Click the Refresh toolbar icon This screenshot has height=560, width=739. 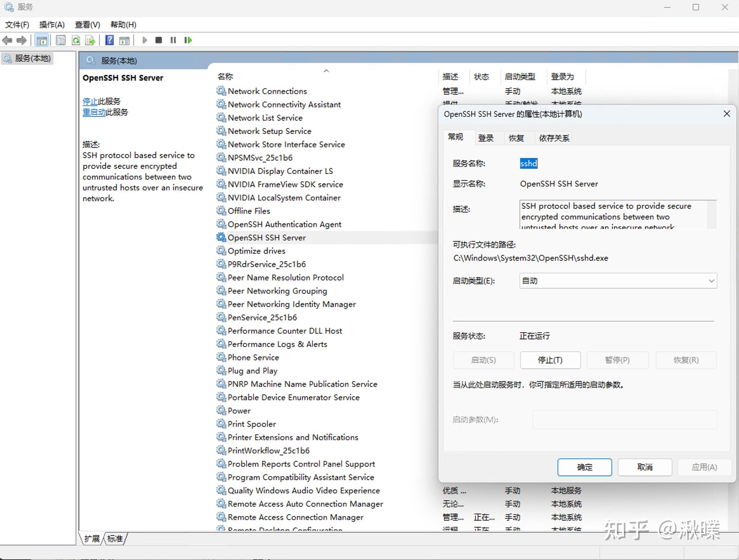[x=76, y=40]
